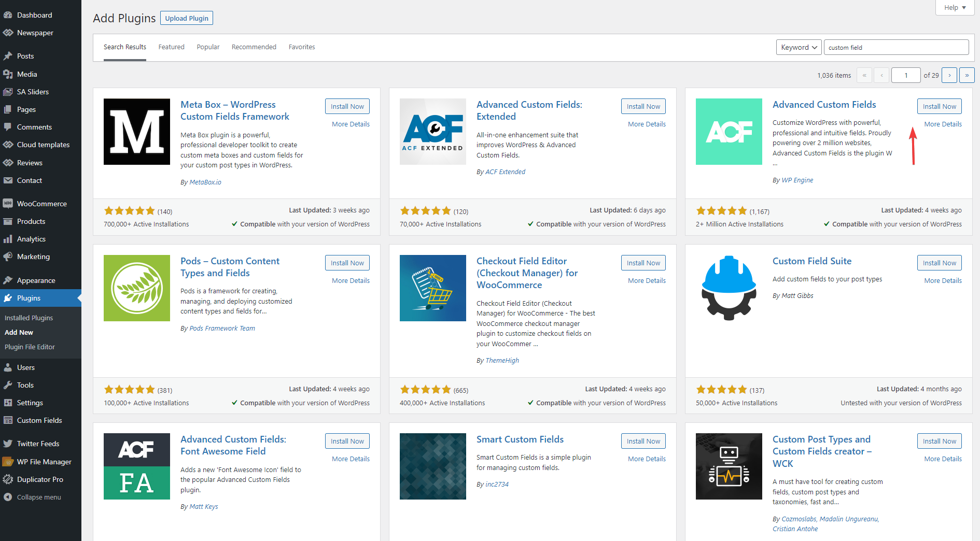Click the Posts pushpin icon

coord(8,56)
